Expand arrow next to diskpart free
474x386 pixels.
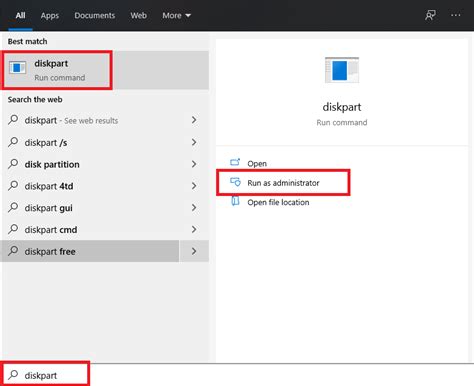[x=194, y=251]
